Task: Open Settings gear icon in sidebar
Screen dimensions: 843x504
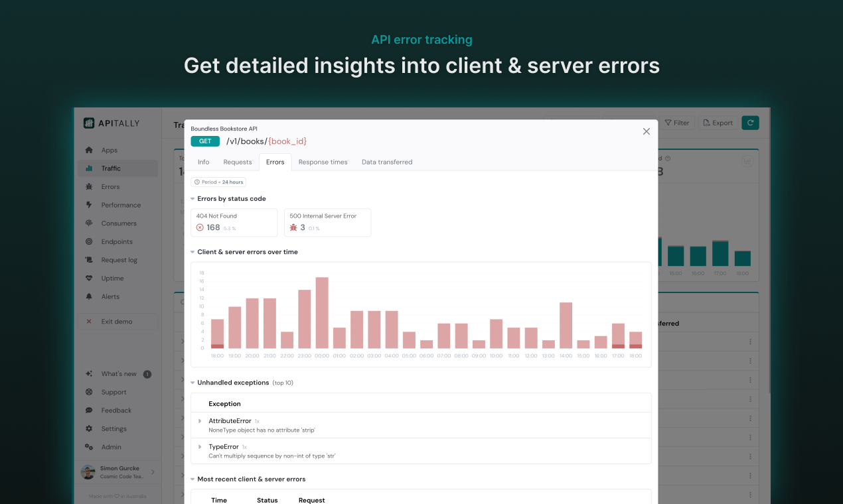Action: pyautogui.click(x=89, y=429)
